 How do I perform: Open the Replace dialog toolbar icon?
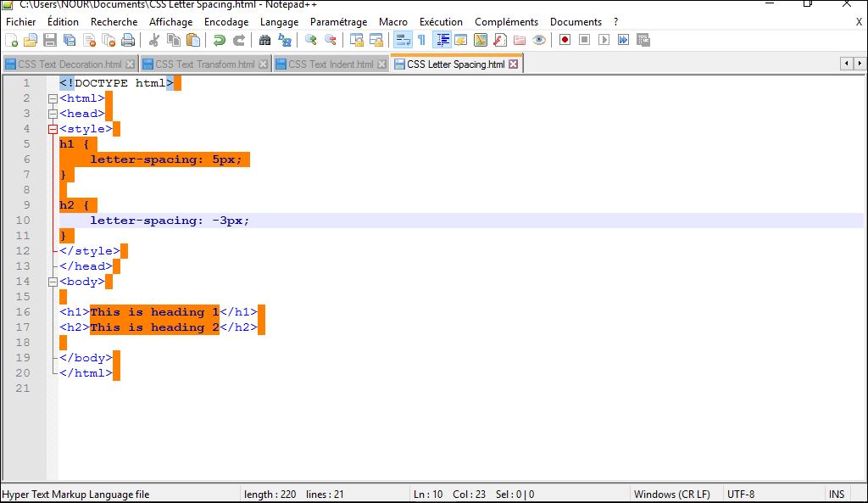tap(285, 40)
